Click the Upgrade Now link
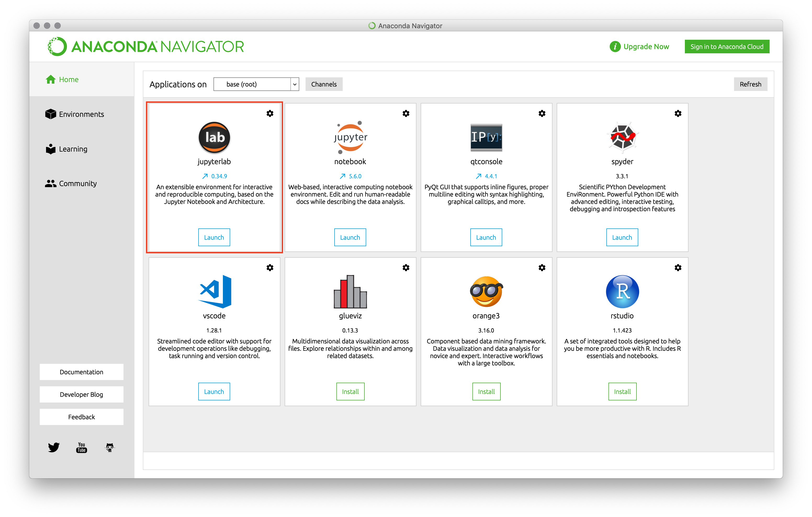 646,47
